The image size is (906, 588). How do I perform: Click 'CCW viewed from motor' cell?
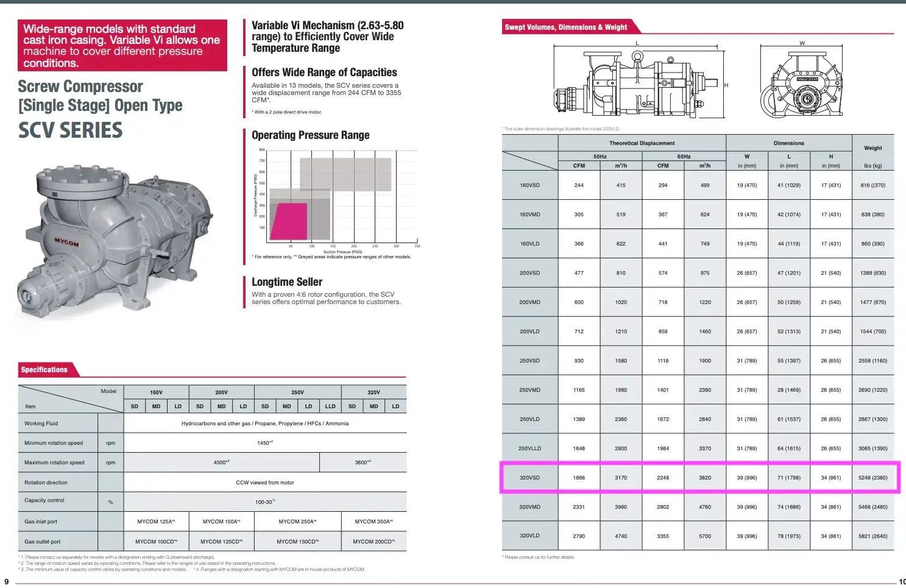pos(264,483)
